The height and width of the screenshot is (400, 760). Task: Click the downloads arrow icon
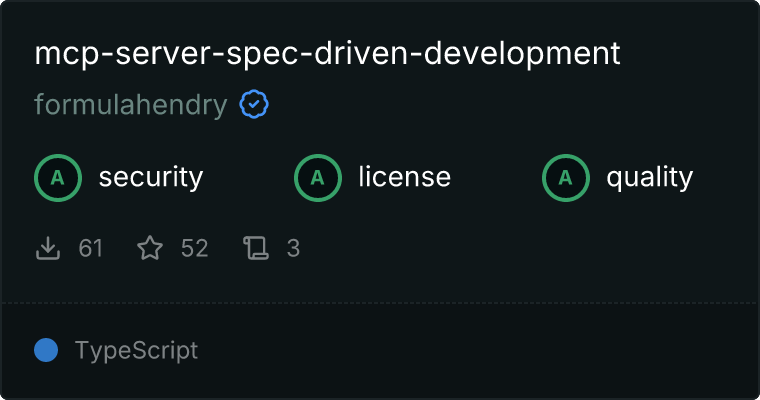pos(48,248)
